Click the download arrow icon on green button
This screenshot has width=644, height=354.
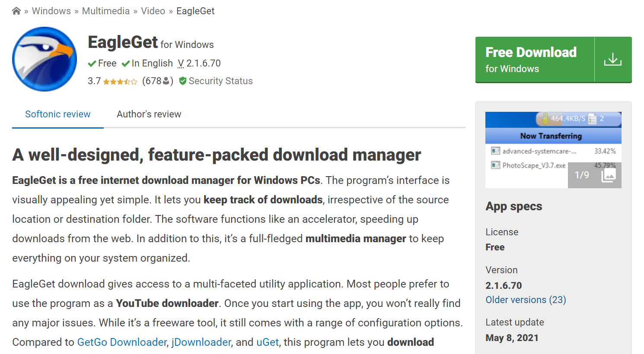point(613,59)
